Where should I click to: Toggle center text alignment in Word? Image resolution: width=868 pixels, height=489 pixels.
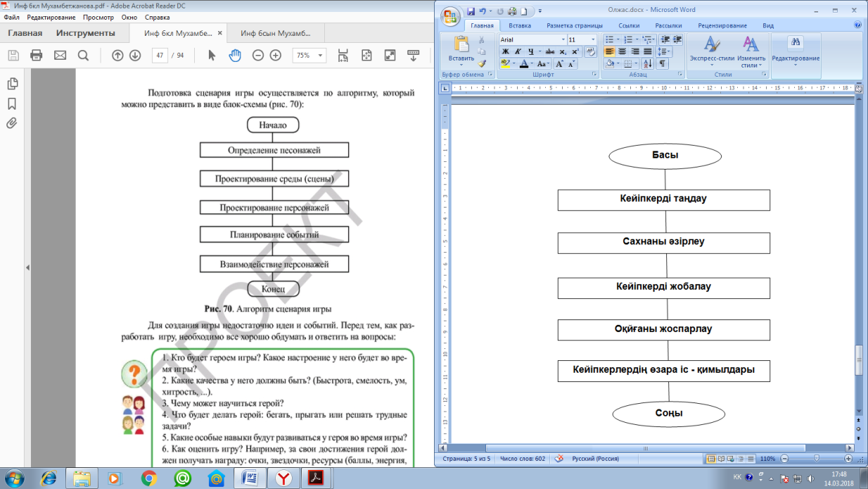pos(622,51)
